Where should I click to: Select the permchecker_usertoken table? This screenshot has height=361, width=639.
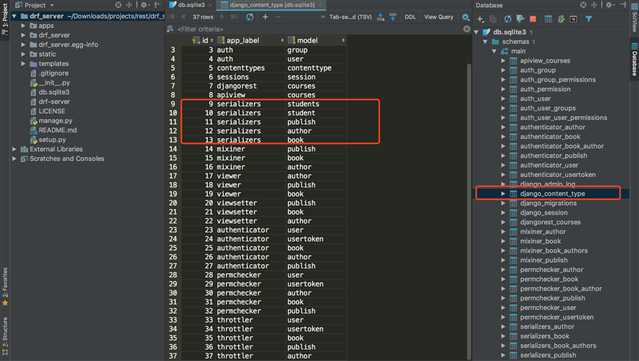coord(556,317)
